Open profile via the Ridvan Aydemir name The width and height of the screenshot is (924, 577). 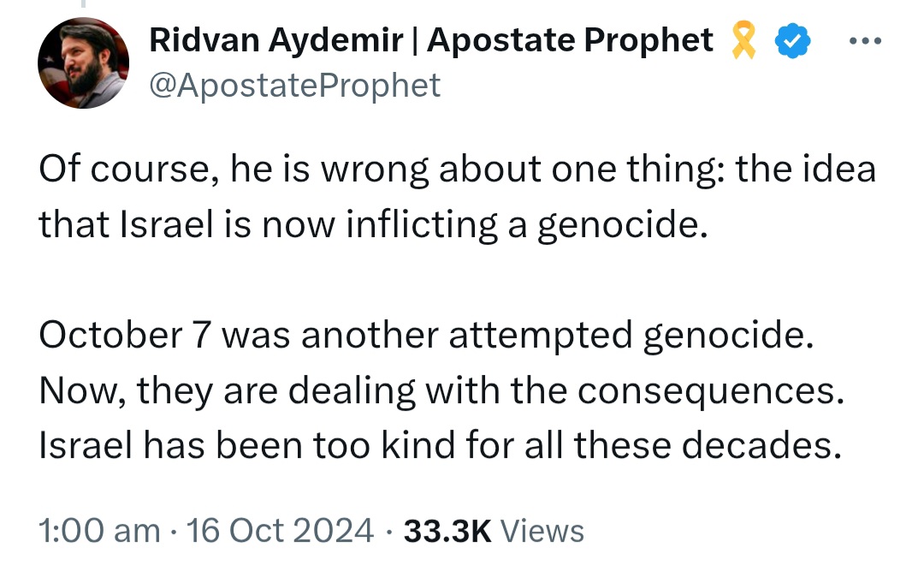coord(275,40)
